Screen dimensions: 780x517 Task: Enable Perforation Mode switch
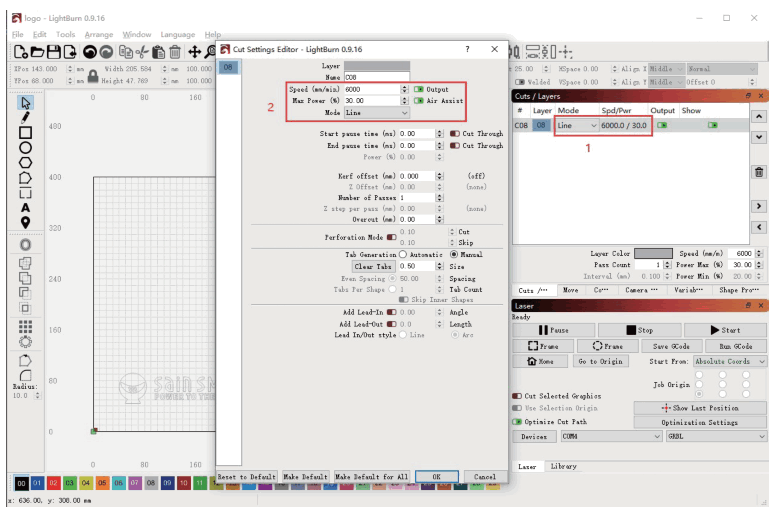point(391,237)
